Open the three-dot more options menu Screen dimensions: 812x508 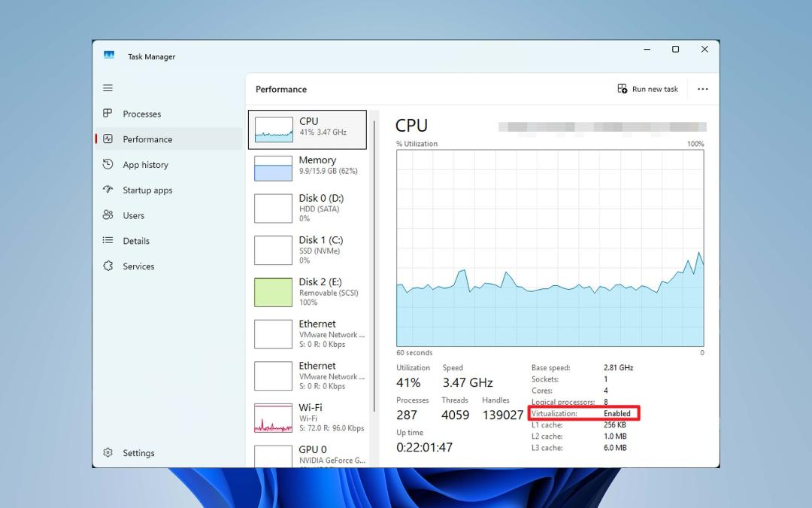(703, 89)
